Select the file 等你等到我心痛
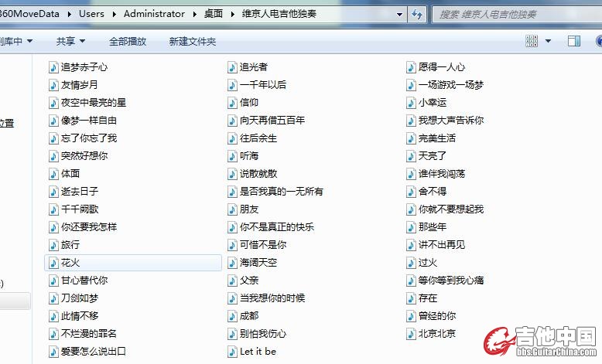Image resolution: width=602 pixels, height=364 pixels. tap(450, 281)
